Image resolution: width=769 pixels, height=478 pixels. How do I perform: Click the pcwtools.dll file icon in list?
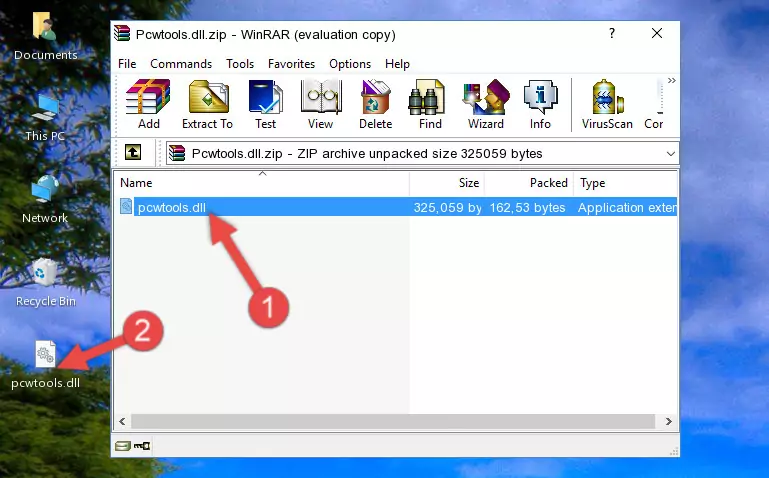click(126, 206)
